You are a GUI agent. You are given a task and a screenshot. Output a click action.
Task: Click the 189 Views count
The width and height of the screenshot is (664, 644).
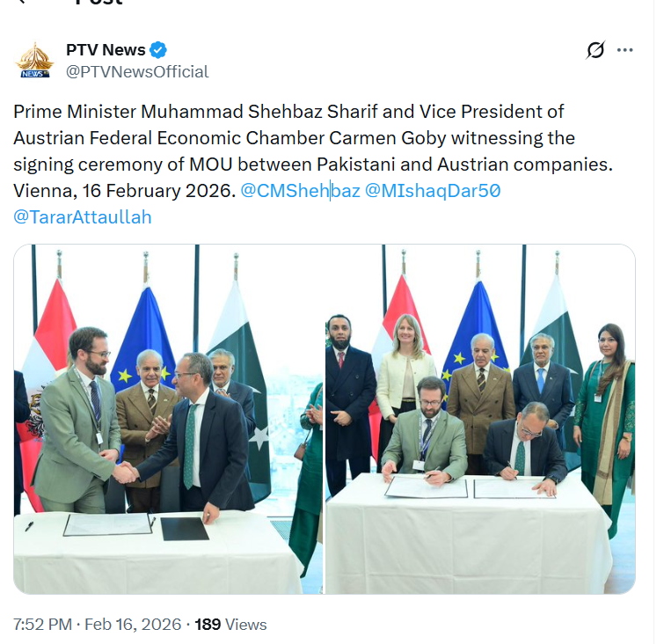(x=230, y=624)
